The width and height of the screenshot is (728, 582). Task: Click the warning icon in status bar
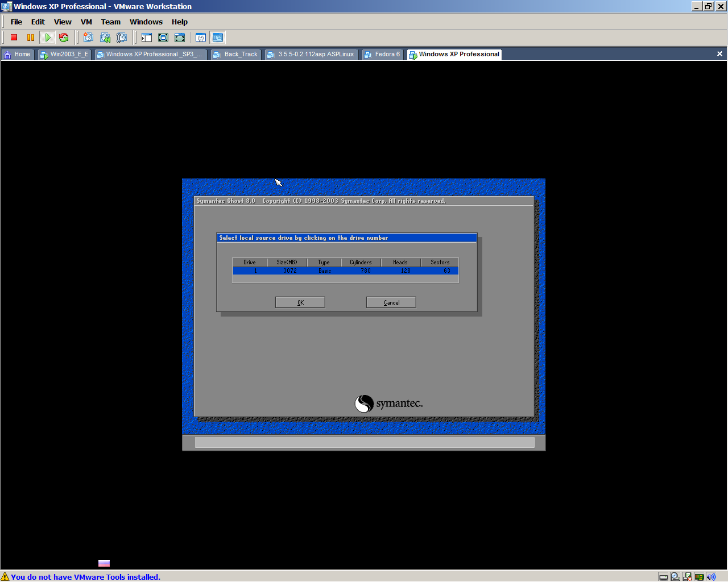tap(5, 577)
